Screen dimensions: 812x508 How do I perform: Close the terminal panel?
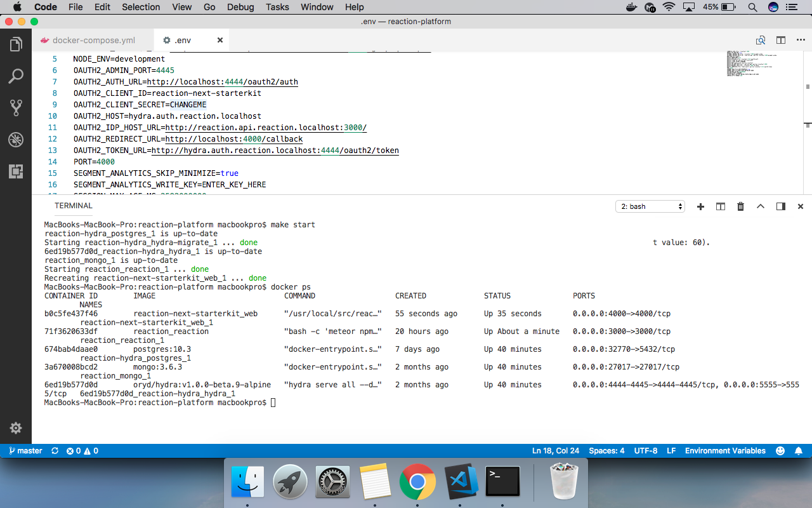coord(801,206)
